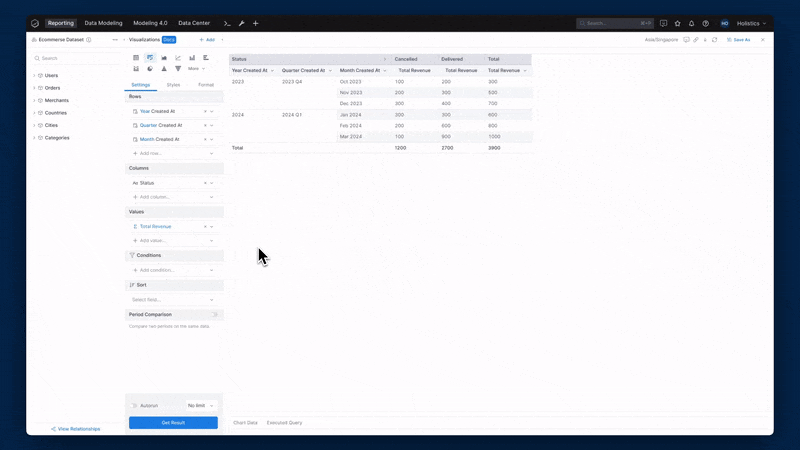800x450 pixels.
Task: Enable the Period Comparison toggle
Action: 214,314
